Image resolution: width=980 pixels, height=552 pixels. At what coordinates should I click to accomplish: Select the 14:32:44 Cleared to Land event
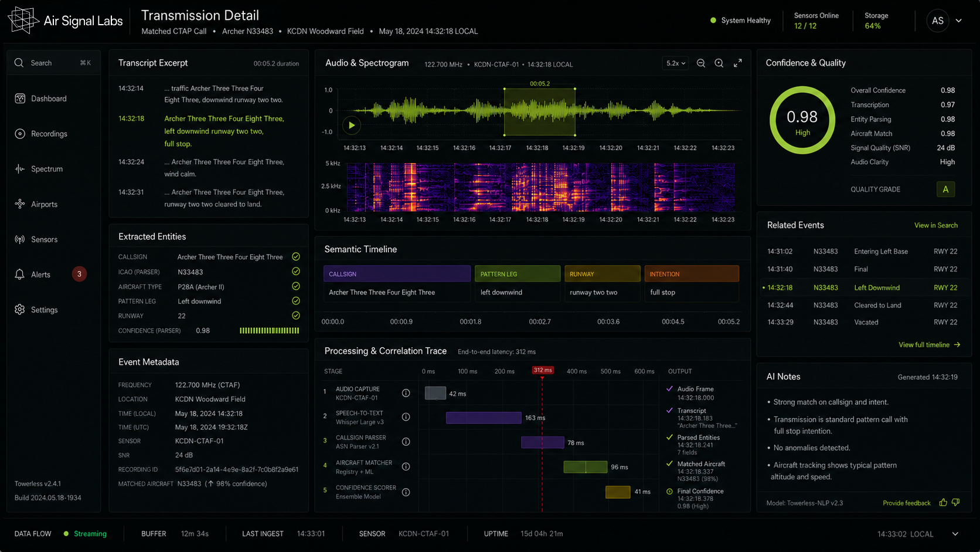coord(863,305)
